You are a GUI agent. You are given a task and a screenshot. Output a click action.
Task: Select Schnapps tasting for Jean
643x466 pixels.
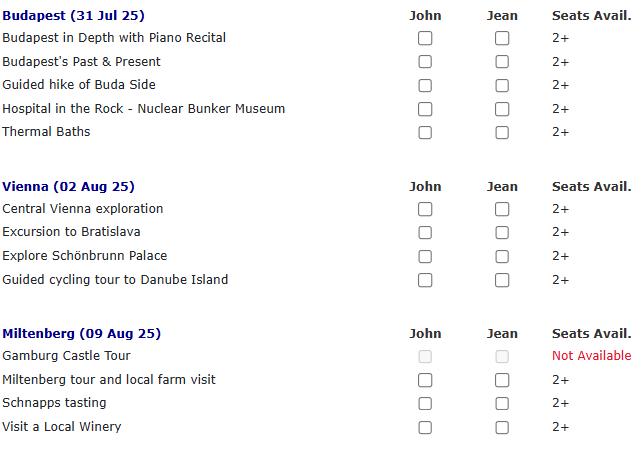click(502, 404)
